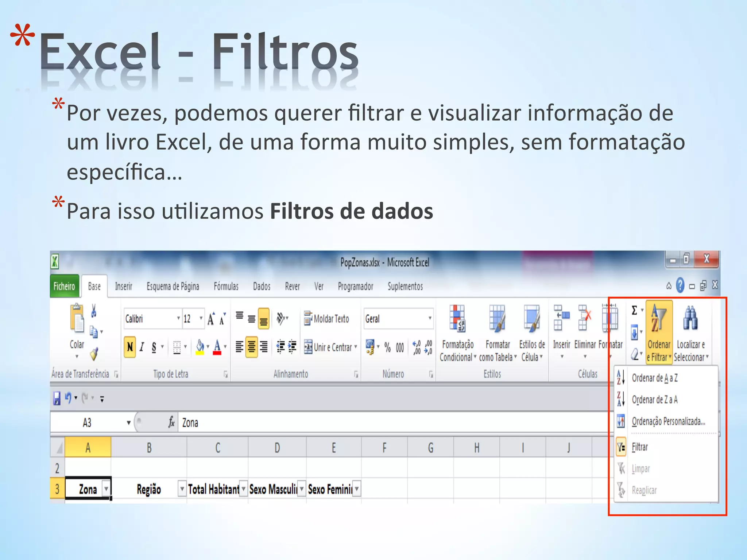The width and height of the screenshot is (747, 560).
Task: Click the yellow fill color bucket
Action: (x=200, y=347)
